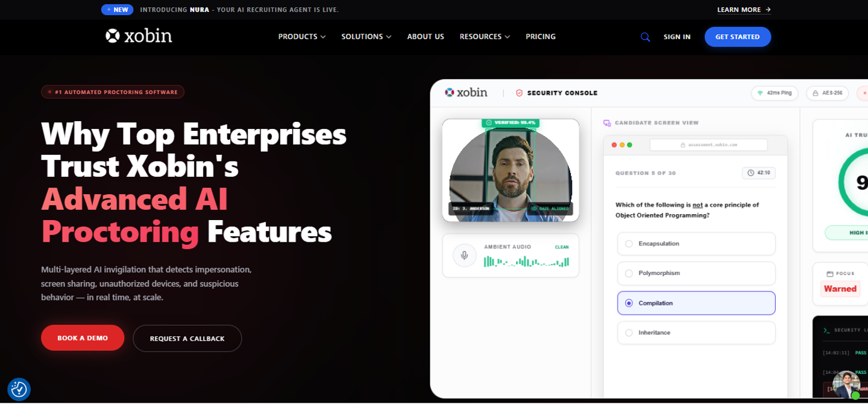Viewport: 868px width, 404px height.
Task: Click the ambient audio waveform bars
Action: pyautogui.click(x=526, y=261)
